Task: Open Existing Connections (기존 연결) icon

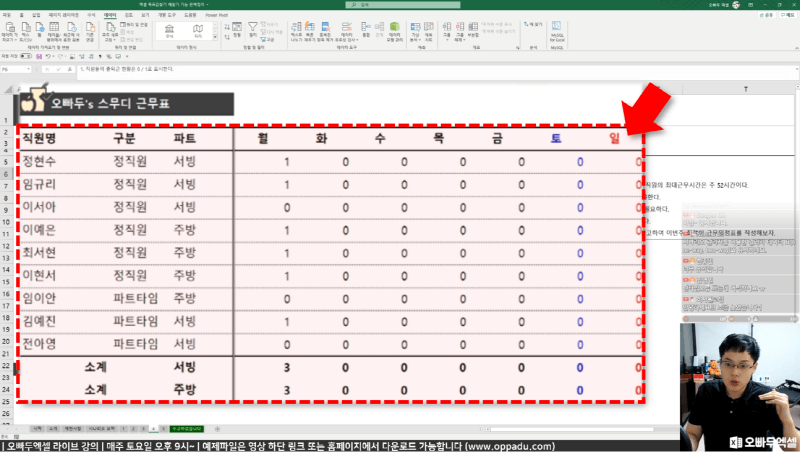Action: click(x=90, y=32)
